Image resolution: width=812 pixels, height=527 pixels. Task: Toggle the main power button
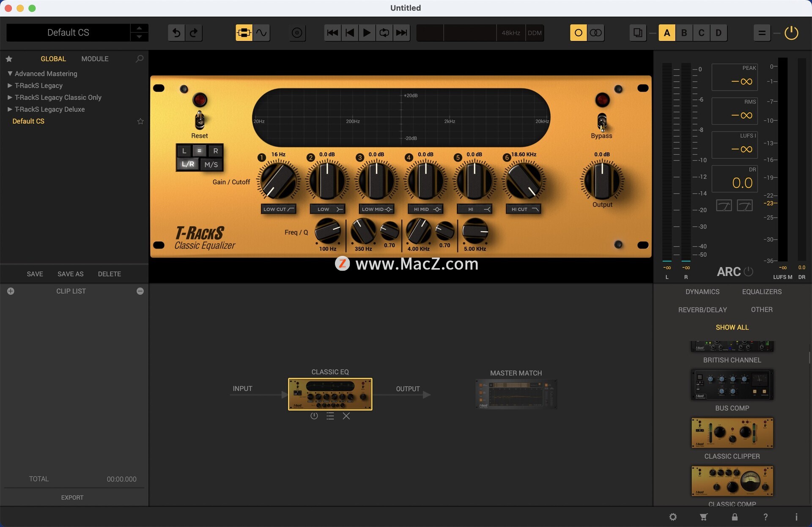(x=791, y=33)
